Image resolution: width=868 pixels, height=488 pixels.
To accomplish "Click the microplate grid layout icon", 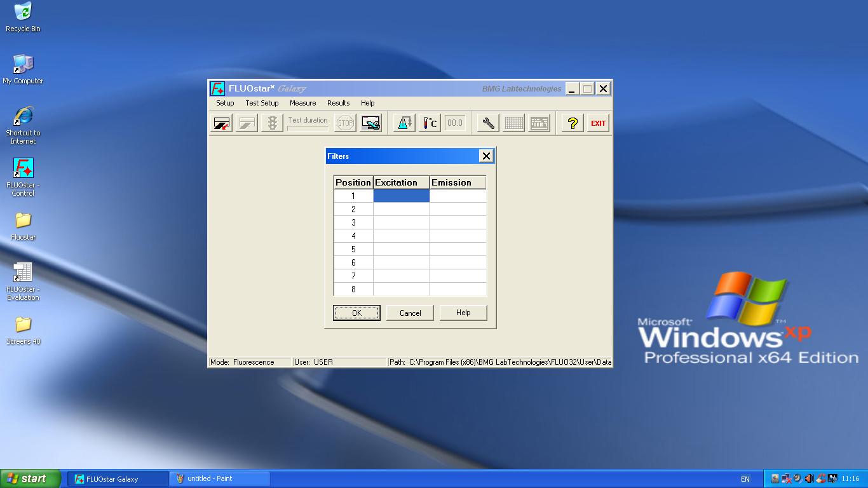I will [513, 123].
